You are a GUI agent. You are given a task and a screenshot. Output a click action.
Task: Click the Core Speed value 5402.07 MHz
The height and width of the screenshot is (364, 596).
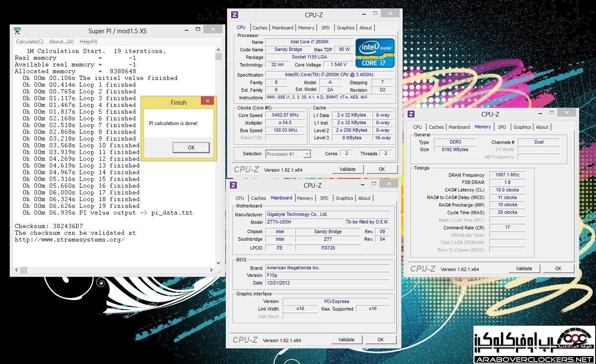click(x=286, y=115)
